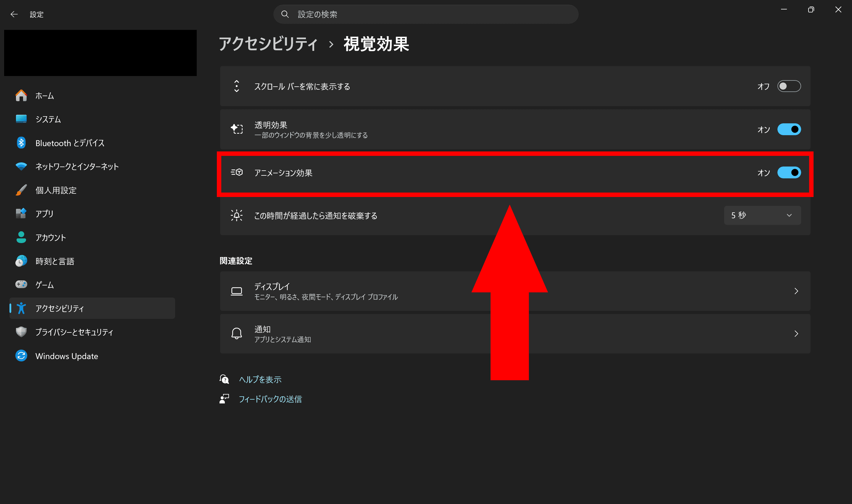This screenshot has width=852, height=504.
Task: Click the help headset icon
Action: click(225, 379)
